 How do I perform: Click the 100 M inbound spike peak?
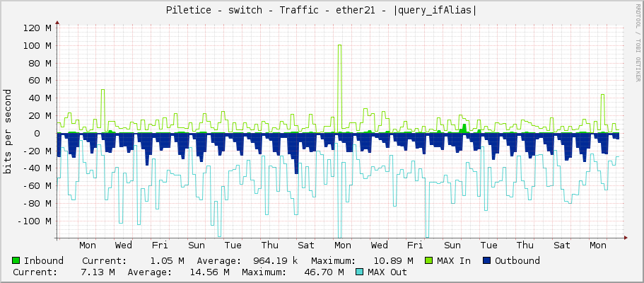340,46
